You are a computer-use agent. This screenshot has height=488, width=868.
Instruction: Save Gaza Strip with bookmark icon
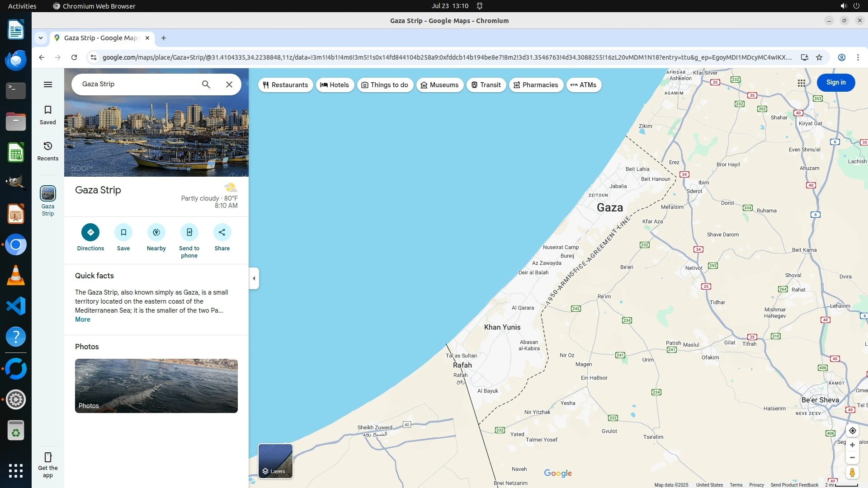[x=123, y=232]
